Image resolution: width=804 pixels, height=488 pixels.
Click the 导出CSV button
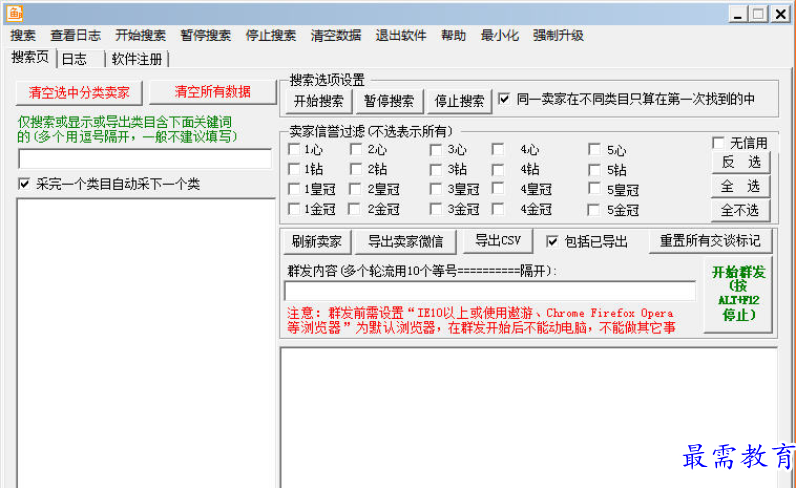pos(497,241)
